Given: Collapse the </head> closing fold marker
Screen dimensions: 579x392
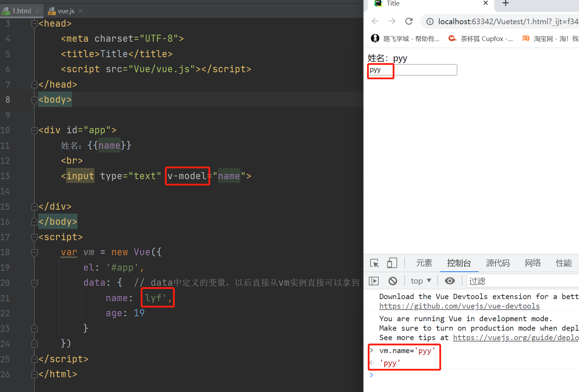Looking at the screenshot, I should (x=34, y=85).
